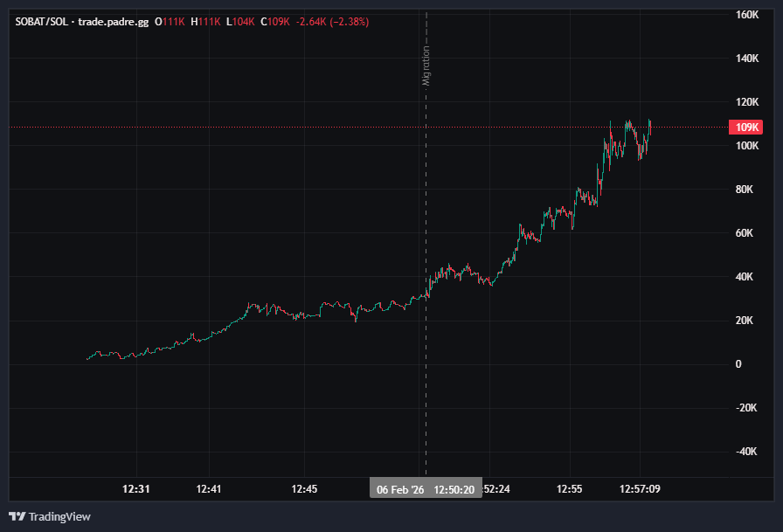Click the Migration vertical marker label
The image size is (783, 532).
coord(426,66)
